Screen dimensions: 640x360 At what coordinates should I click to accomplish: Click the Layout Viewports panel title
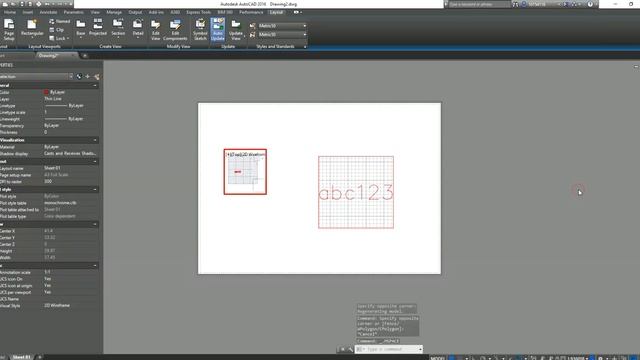click(x=44, y=47)
